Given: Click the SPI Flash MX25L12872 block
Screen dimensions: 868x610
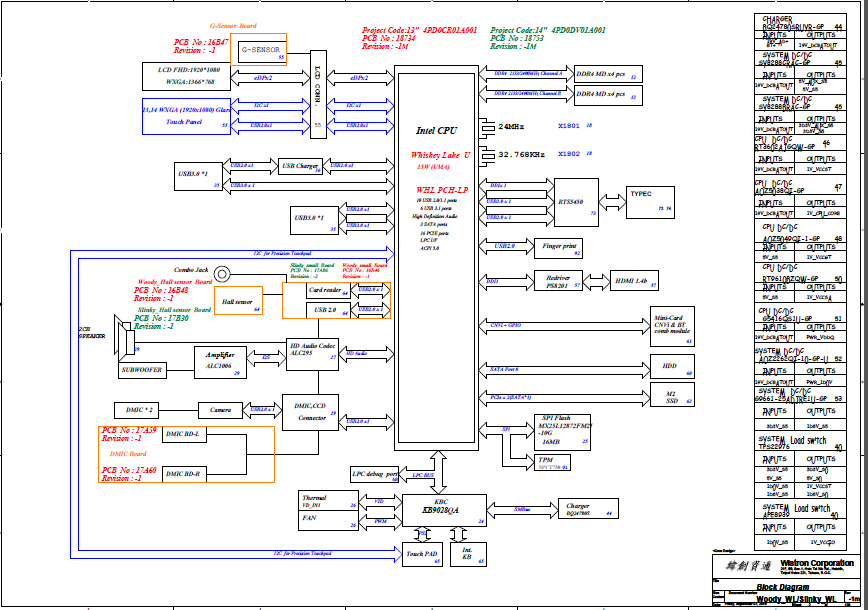Looking at the screenshot, I should (562, 432).
